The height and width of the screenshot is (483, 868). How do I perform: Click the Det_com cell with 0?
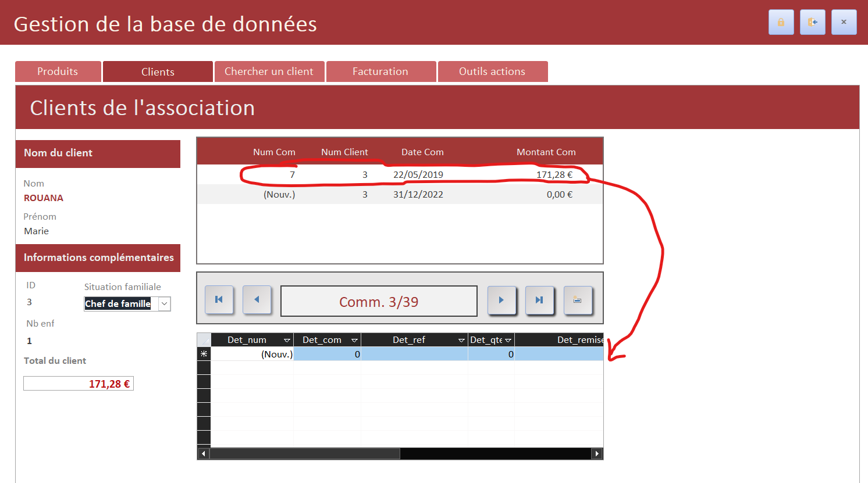click(x=328, y=354)
